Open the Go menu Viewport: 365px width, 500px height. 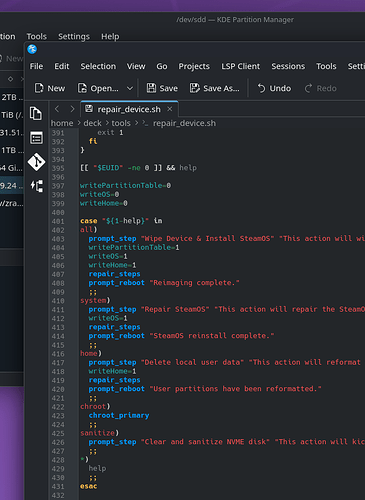pyautogui.click(x=162, y=66)
